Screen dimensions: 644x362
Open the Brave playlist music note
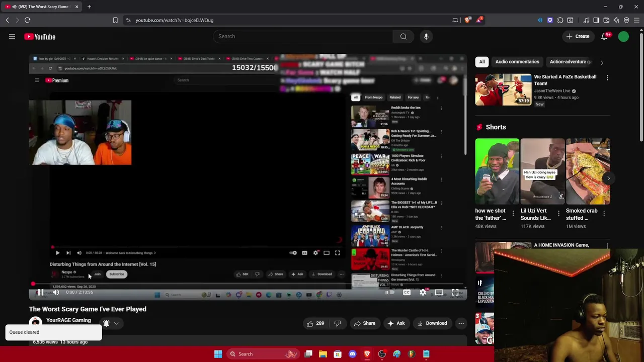586,20
